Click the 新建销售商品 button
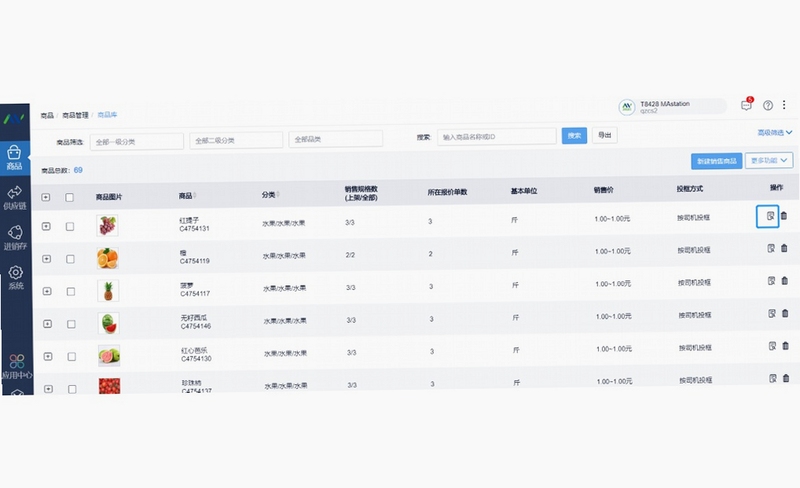 (716, 161)
